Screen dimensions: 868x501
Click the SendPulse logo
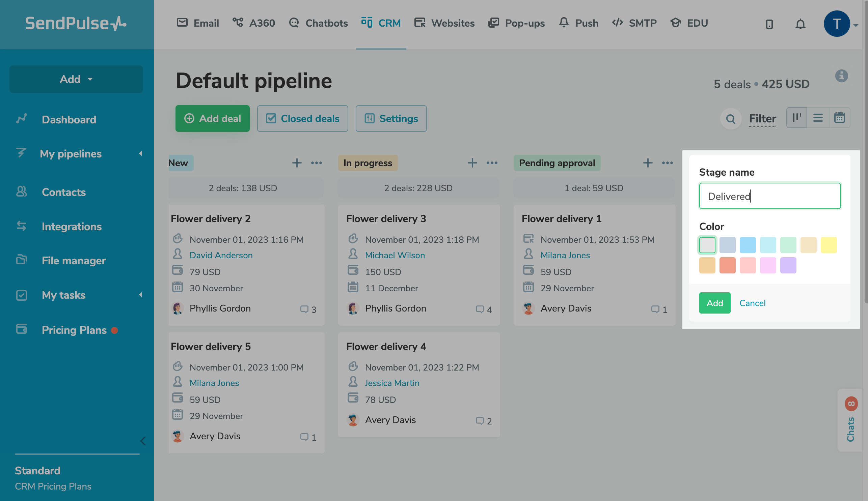76,23
